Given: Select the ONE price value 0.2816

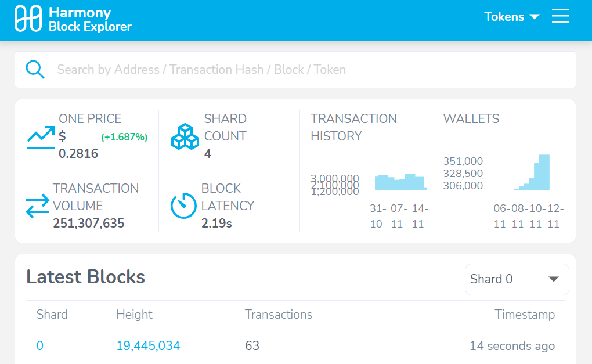Looking at the screenshot, I should tap(78, 154).
